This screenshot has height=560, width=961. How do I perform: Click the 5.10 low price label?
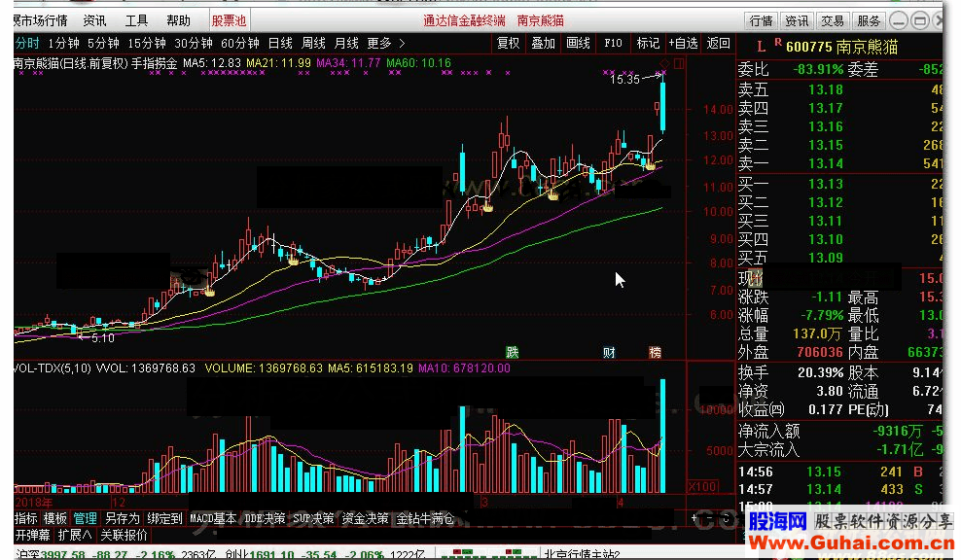click(x=102, y=337)
